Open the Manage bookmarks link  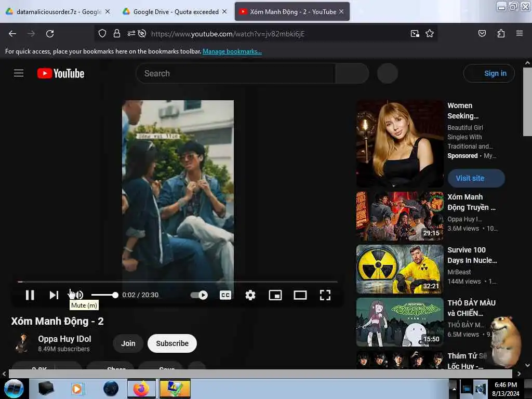(x=232, y=51)
